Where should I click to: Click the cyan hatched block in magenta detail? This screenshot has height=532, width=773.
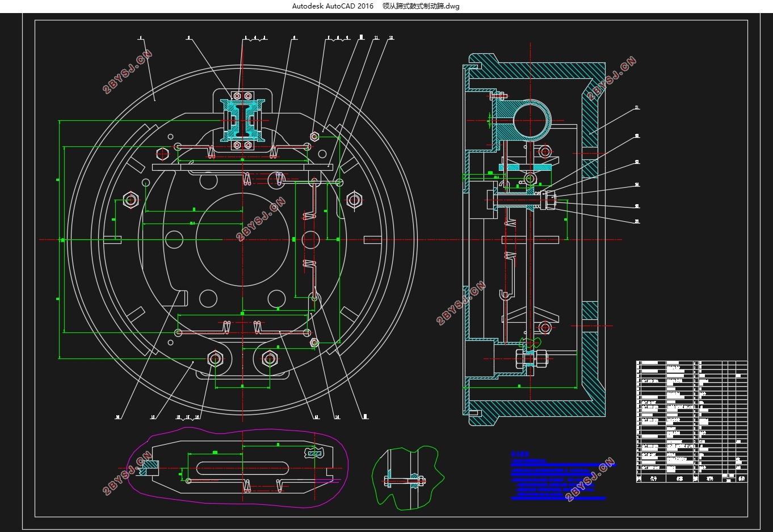tap(149, 467)
